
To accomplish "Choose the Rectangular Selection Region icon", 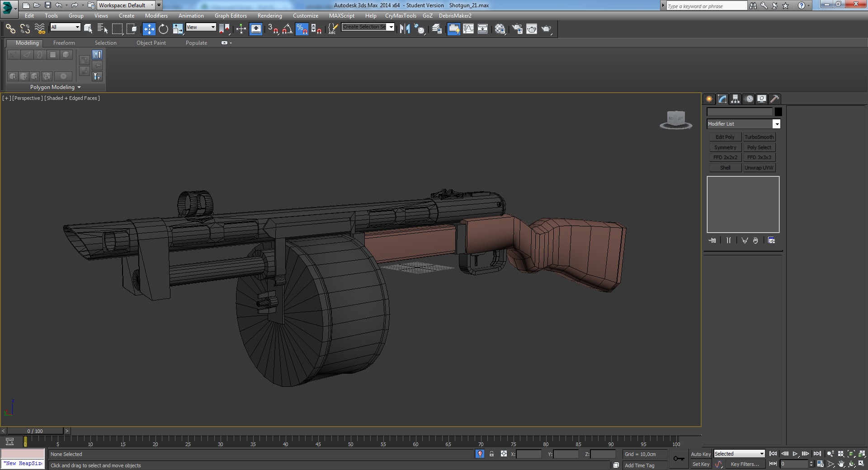I will tap(117, 29).
